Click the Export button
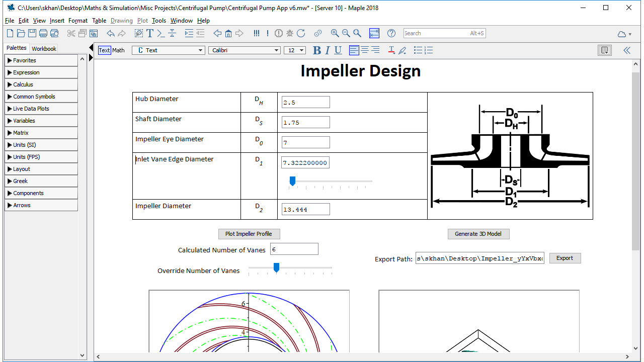The width and height of the screenshot is (644, 362). 565,258
